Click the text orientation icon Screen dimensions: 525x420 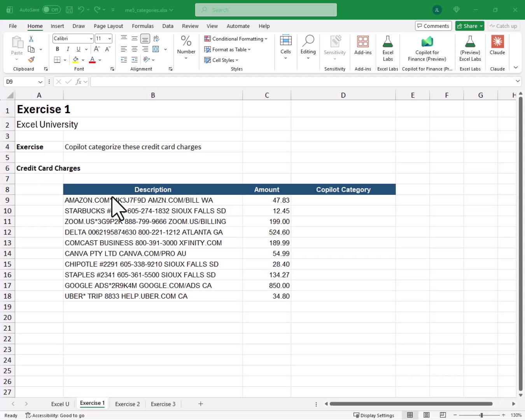coord(146,60)
